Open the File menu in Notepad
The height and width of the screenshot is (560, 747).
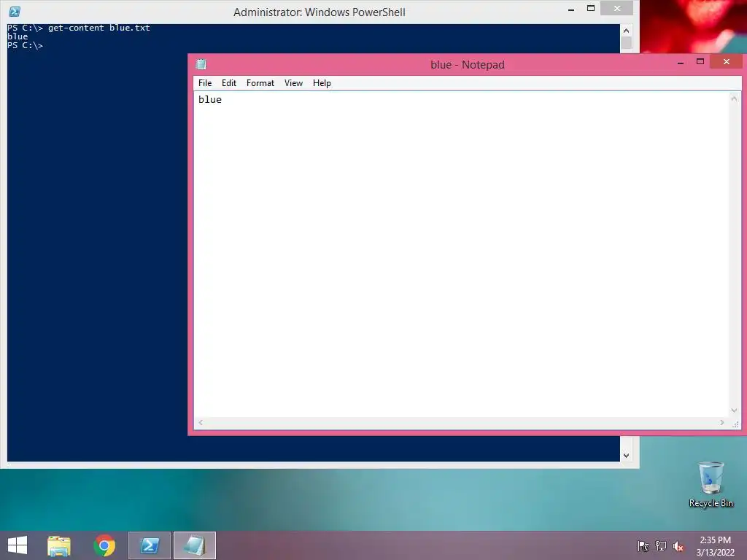coord(205,83)
